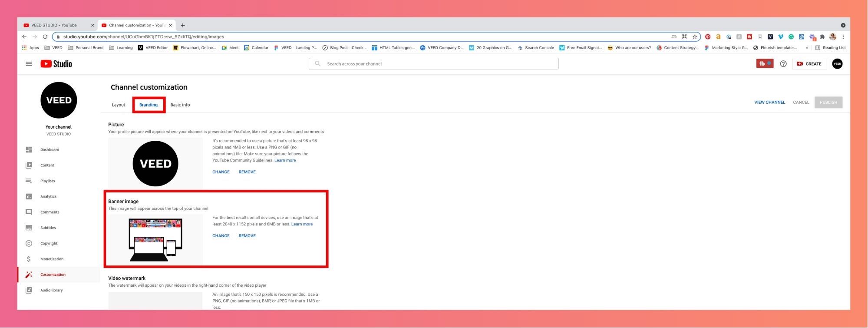Open the Subtitles sidebar icon

pyautogui.click(x=29, y=228)
